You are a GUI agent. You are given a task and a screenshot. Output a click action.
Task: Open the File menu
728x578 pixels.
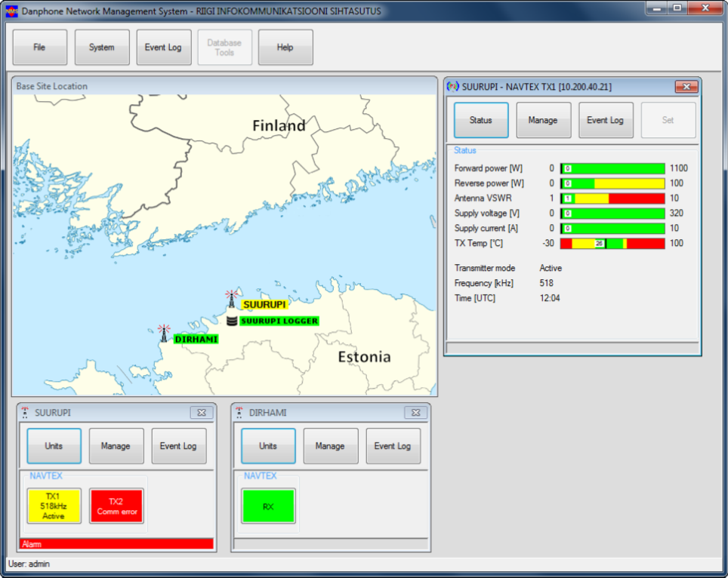tap(39, 48)
